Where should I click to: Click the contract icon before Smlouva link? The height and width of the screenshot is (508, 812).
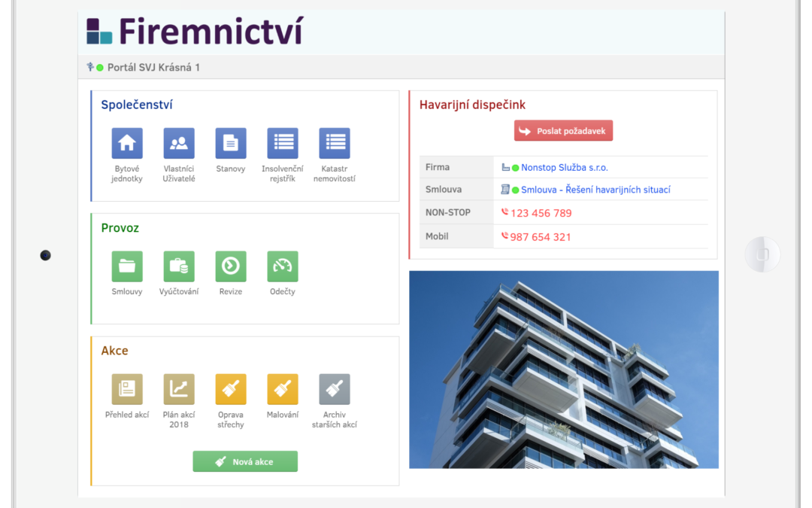pyautogui.click(x=505, y=189)
